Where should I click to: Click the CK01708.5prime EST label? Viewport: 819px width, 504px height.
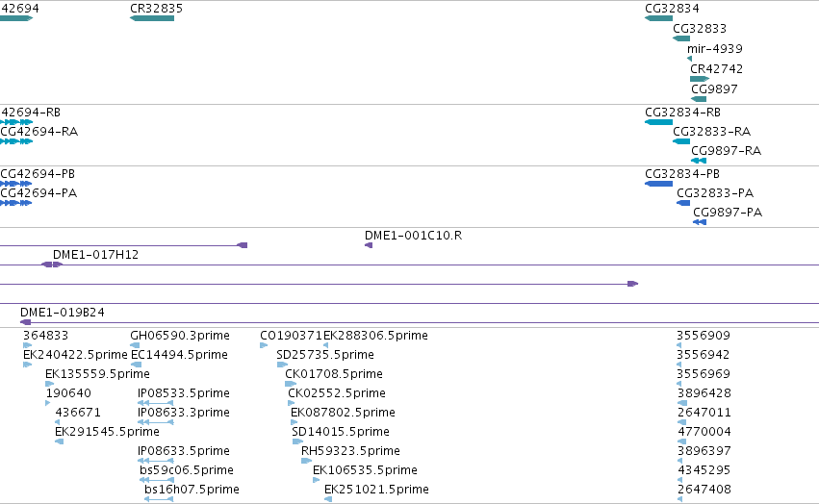[334, 374]
